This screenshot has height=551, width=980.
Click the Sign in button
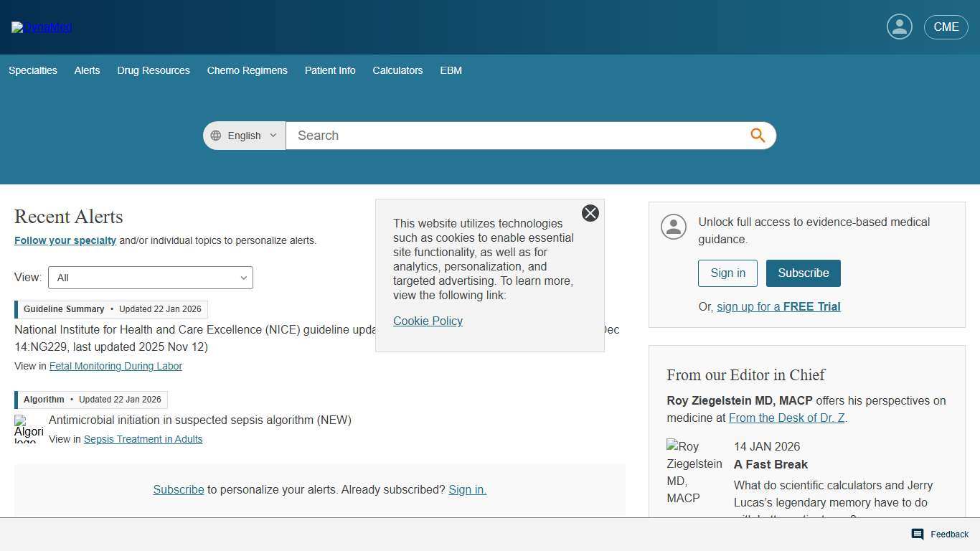pyautogui.click(x=727, y=273)
